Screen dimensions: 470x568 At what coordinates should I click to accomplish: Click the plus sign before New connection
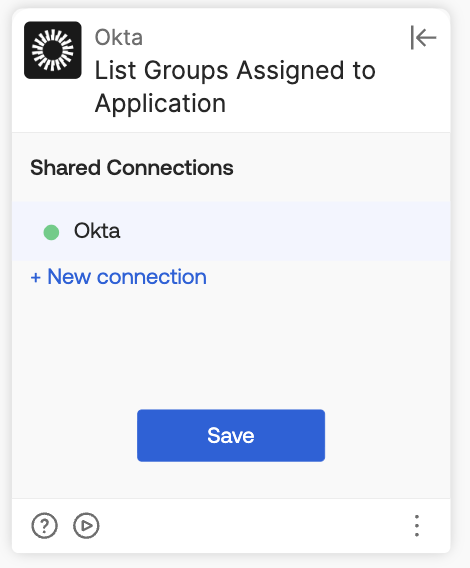click(36, 277)
